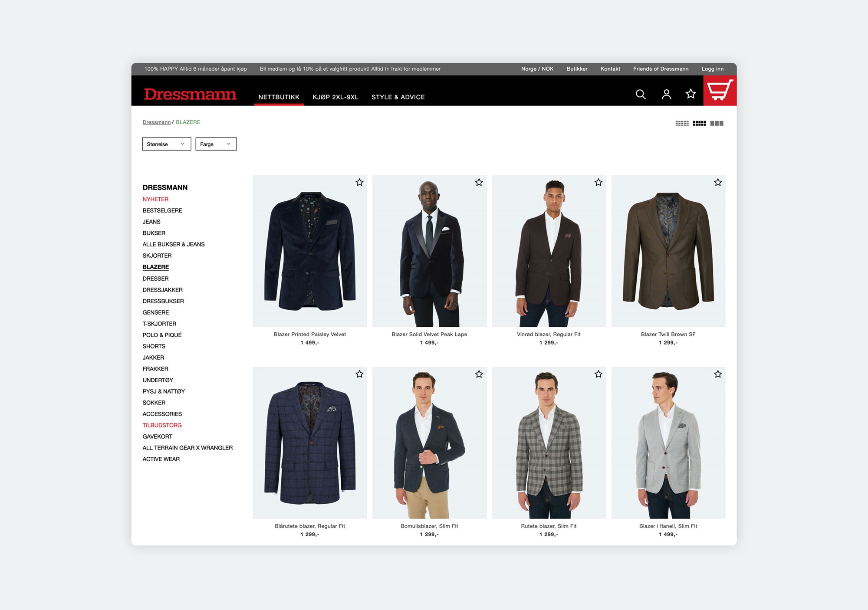Go to BESTSELGERE category
This screenshot has height=610, width=868.
162,210
